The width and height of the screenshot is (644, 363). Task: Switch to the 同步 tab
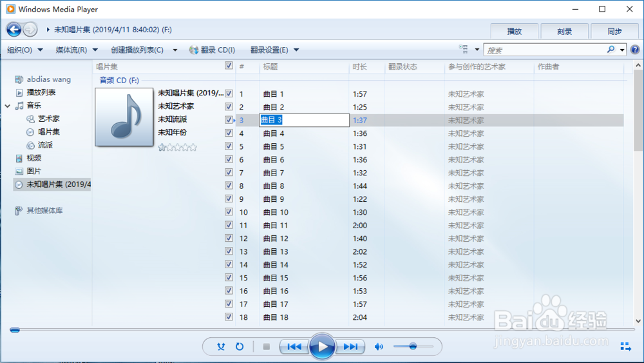[614, 31]
